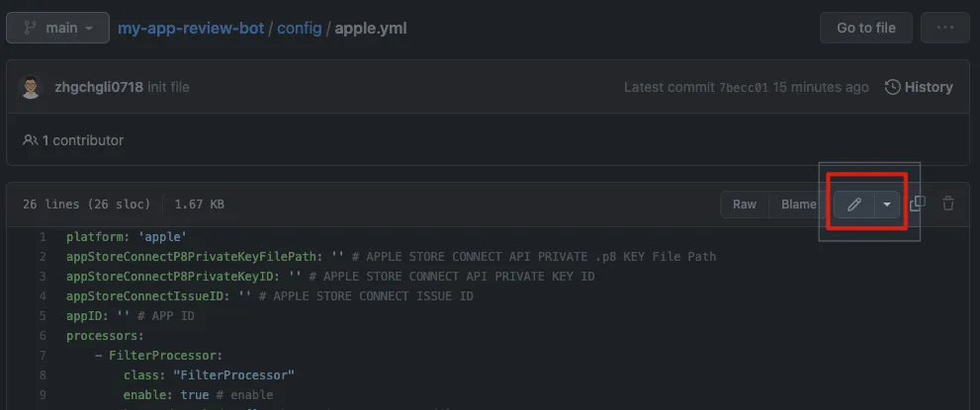Navigate to my-app-review-bot repository root
Screen dimensions: 980x410
[x=191, y=28]
